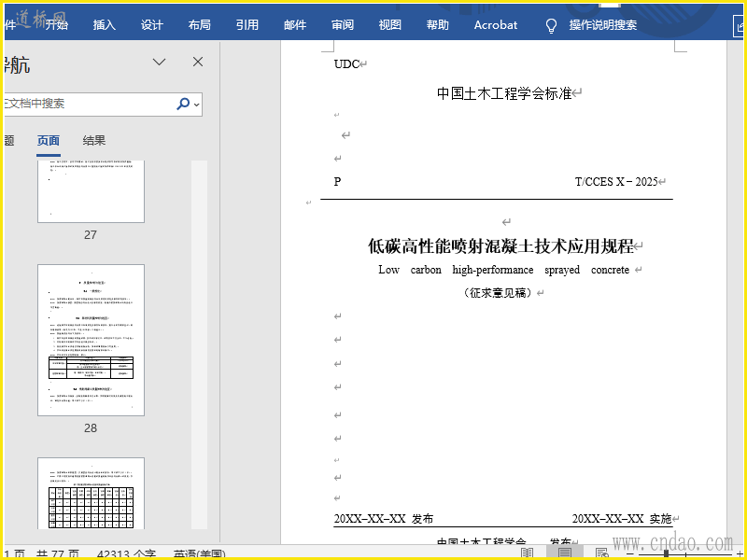Click the text （征求意见稿）

(x=498, y=293)
